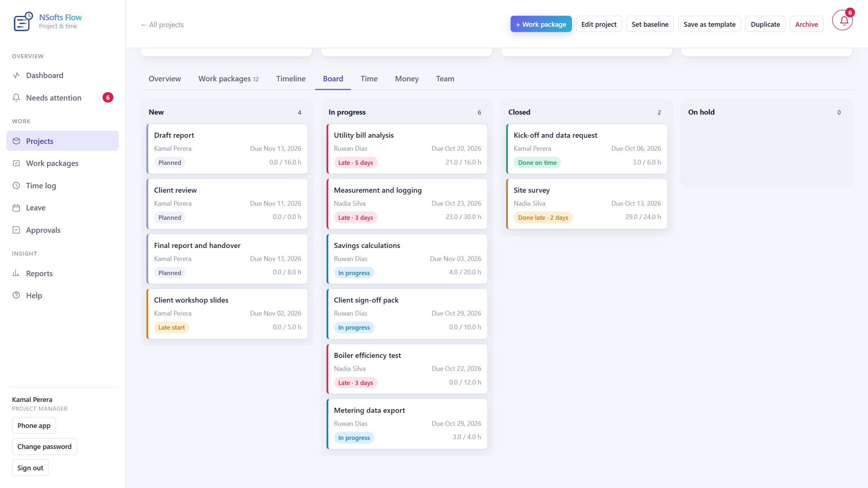Click the Leave calendar icon
Screen dimensions: 868x488
click(x=16, y=208)
